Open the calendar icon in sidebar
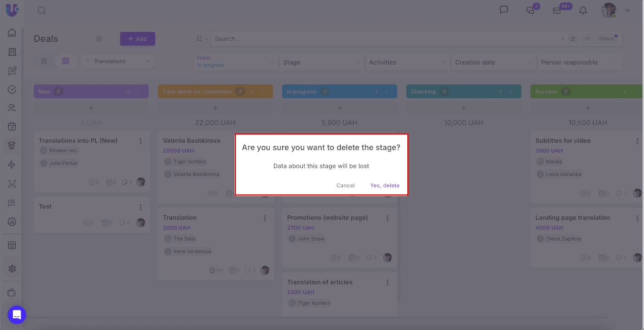Image resolution: width=644 pixels, height=330 pixels. 12,127
